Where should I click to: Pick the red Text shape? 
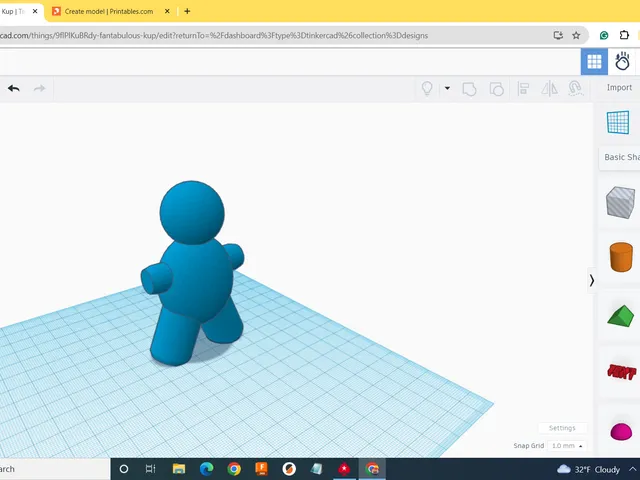tap(622, 372)
